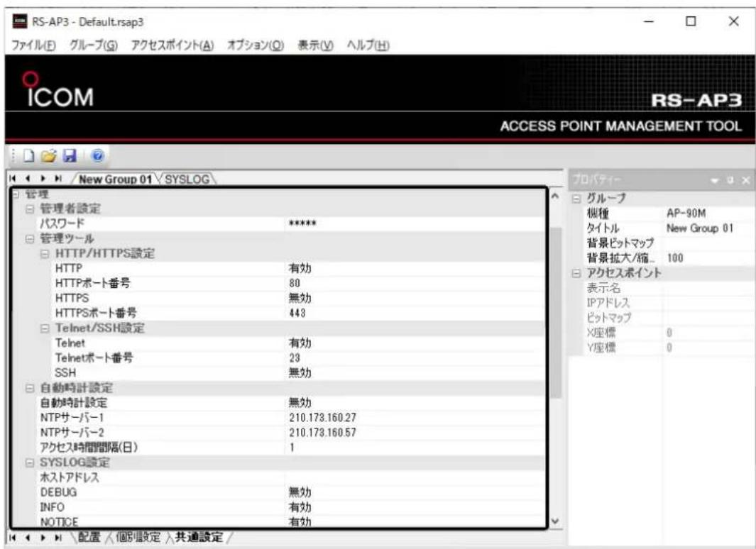Screen dimensions: 756x549
Task: Click the 背景ビットマップ property row
Action: (x=669, y=243)
